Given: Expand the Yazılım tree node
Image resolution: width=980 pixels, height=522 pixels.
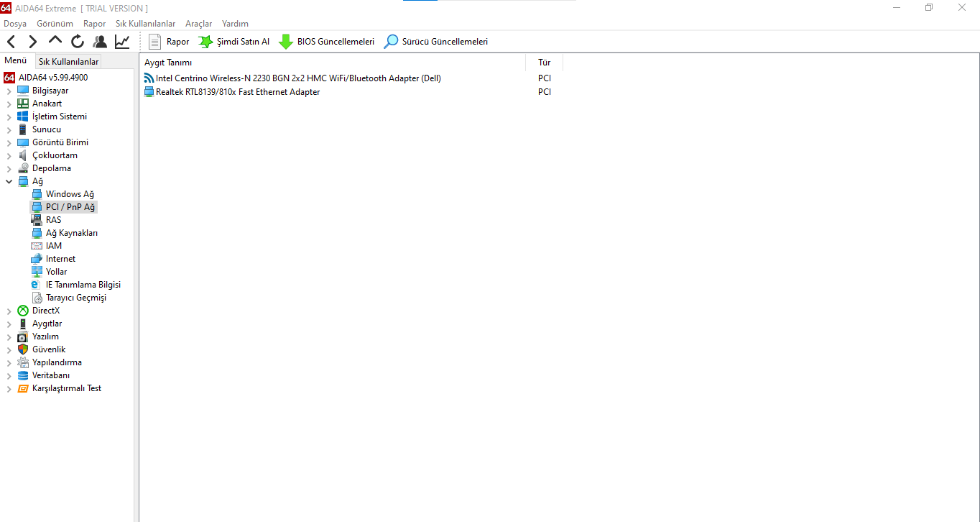Looking at the screenshot, I should [x=9, y=336].
